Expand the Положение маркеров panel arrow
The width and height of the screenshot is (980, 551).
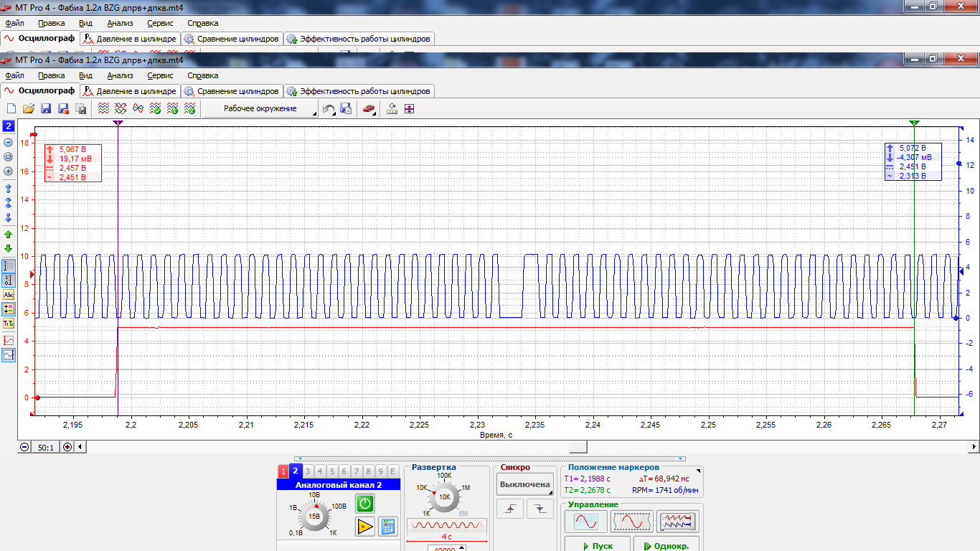tap(699, 471)
